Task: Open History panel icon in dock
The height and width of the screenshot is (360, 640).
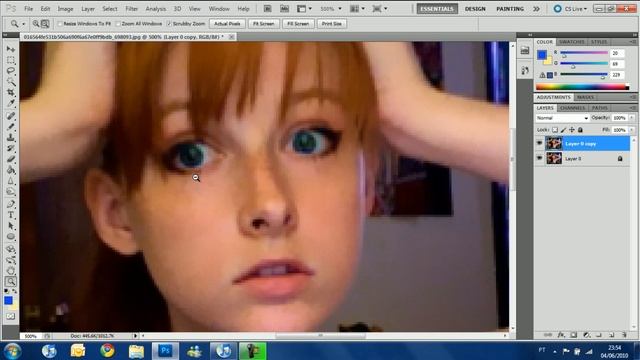Action: click(x=525, y=71)
